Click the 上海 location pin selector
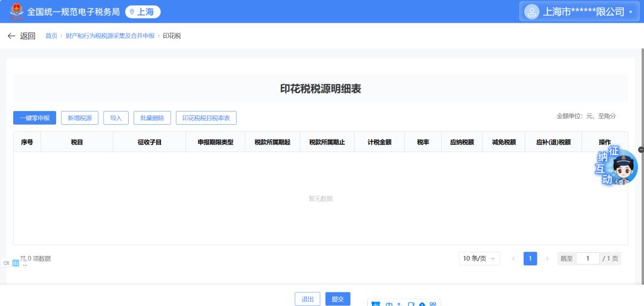644x306 pixels. pos(143,12)
